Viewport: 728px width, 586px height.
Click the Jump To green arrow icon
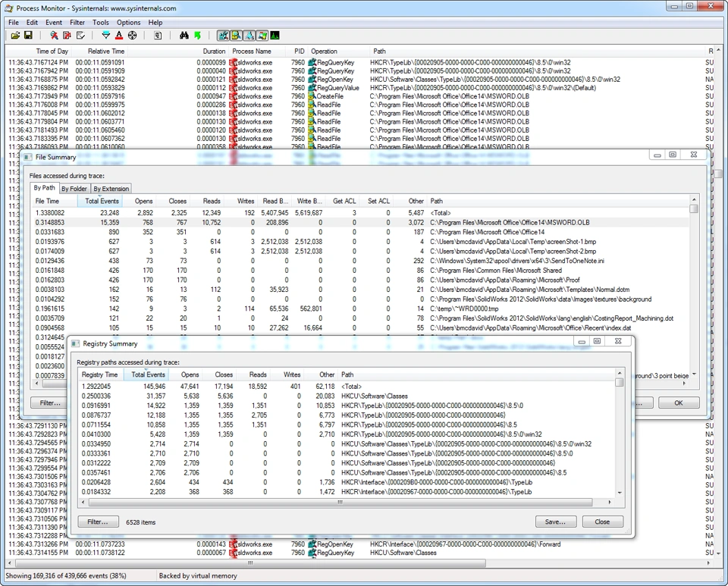[197, 36]
